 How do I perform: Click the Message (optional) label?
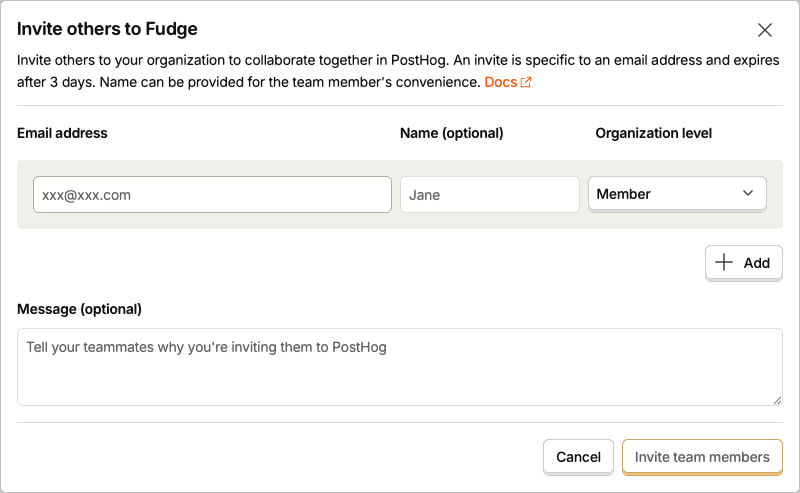point(80,309)
